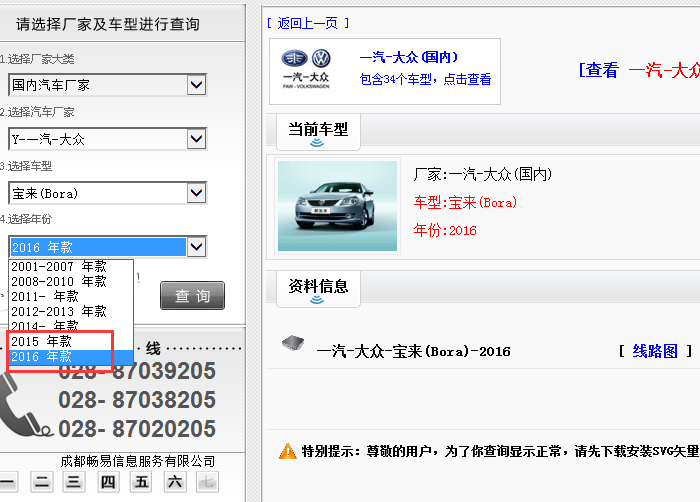
Task: Click 厂家:一汽-大众(国内) text
Action: pos(483,174)
